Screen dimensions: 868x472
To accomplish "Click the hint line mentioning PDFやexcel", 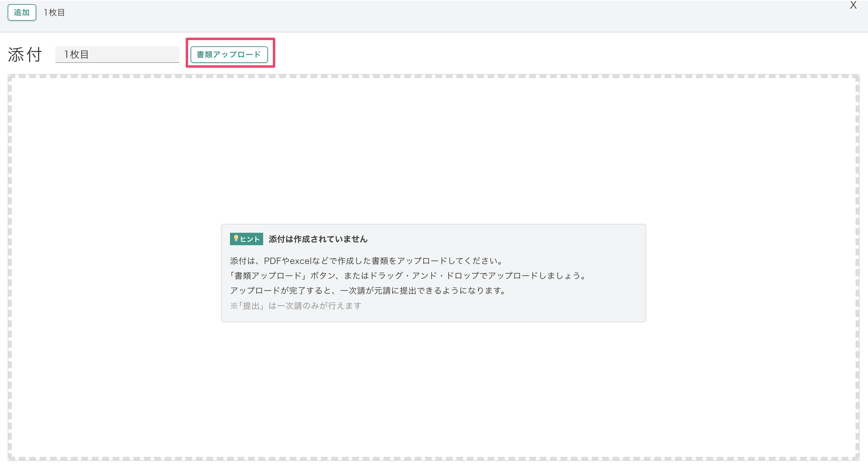I will pyautogui.click(x=366, y=261).
